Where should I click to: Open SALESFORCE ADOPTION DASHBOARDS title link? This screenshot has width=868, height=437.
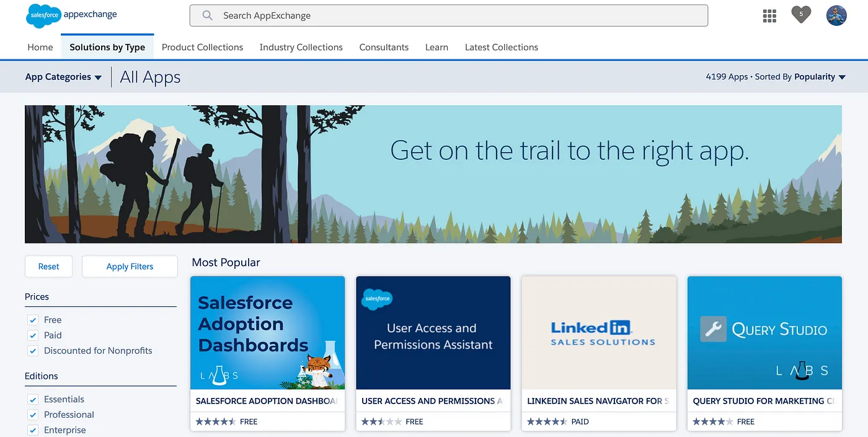click(267, 401)
